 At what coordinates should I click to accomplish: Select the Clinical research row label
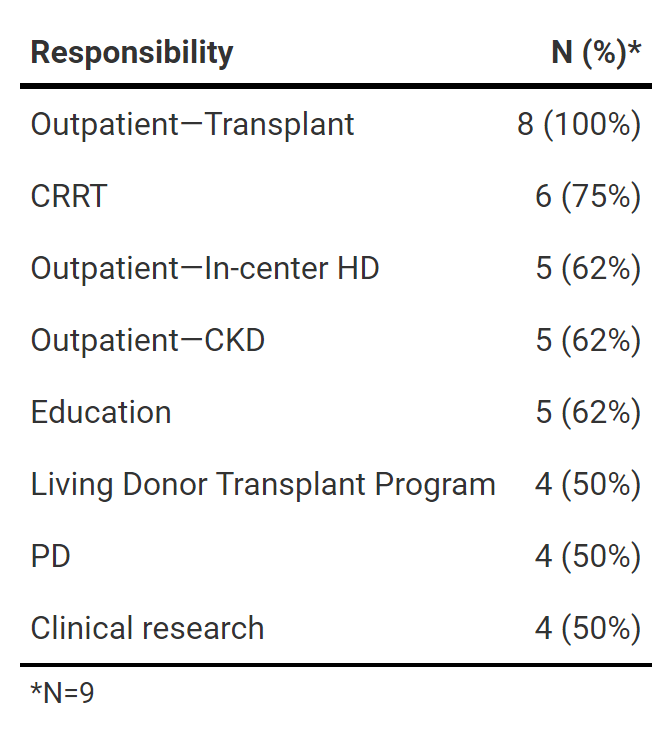click(x=147, y=628)
